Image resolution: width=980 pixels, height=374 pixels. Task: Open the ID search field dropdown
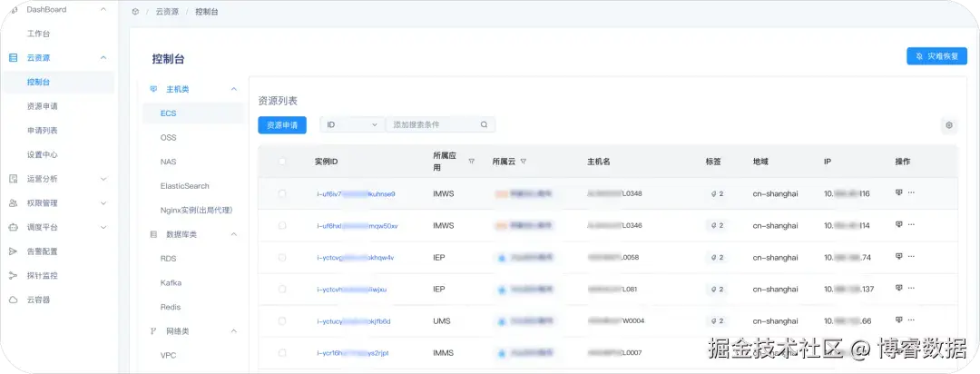point(352,124)
